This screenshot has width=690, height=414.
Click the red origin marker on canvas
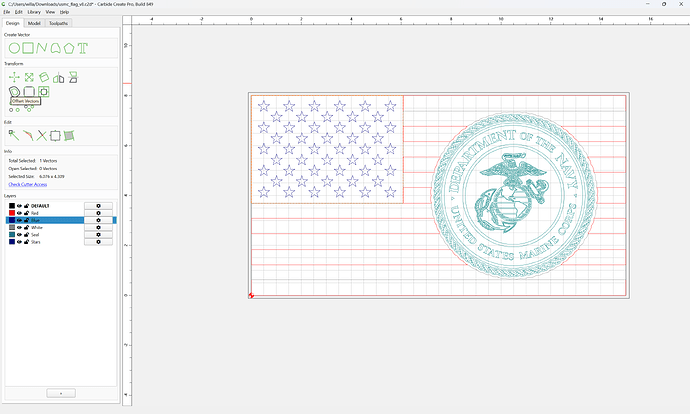click(x=251, y=295)
